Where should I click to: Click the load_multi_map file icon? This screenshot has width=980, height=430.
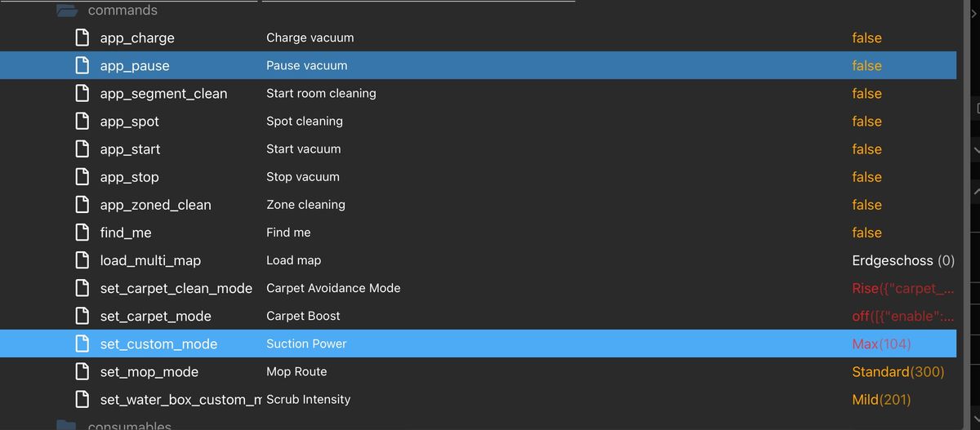[x=82, y=260]
